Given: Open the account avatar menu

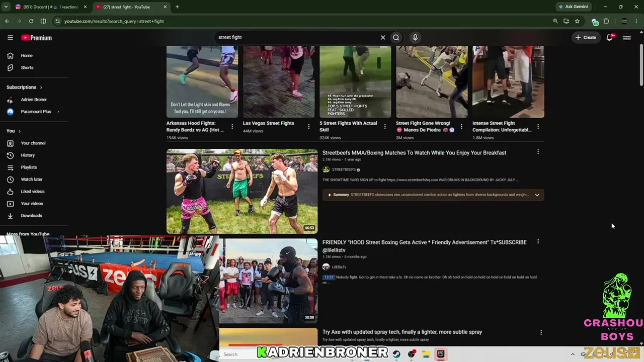Looking at the screenshot, I should click(x=627, y=37).
